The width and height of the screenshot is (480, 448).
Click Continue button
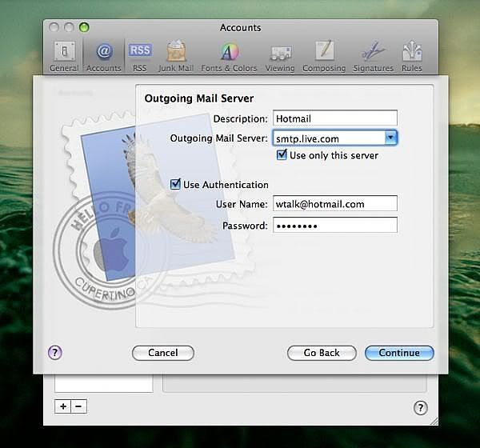tap(399, 353)
